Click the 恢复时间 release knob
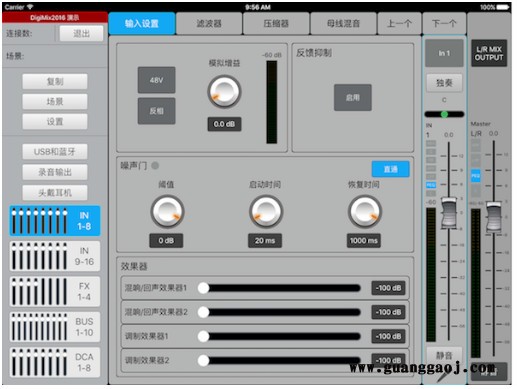The image size is (517, 389). click(x=364, y=211)
